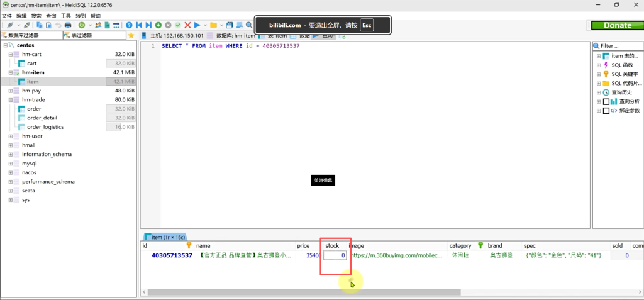This screenshot has height=300, width=644.
Task: Click the print icon in toolbar
Action: point(67,25)
